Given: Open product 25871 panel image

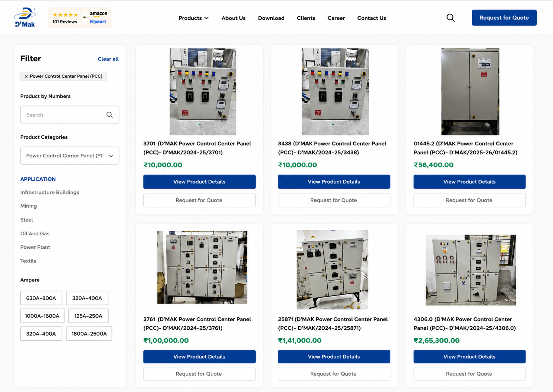Looking at the screenshot, I should 333,269.
